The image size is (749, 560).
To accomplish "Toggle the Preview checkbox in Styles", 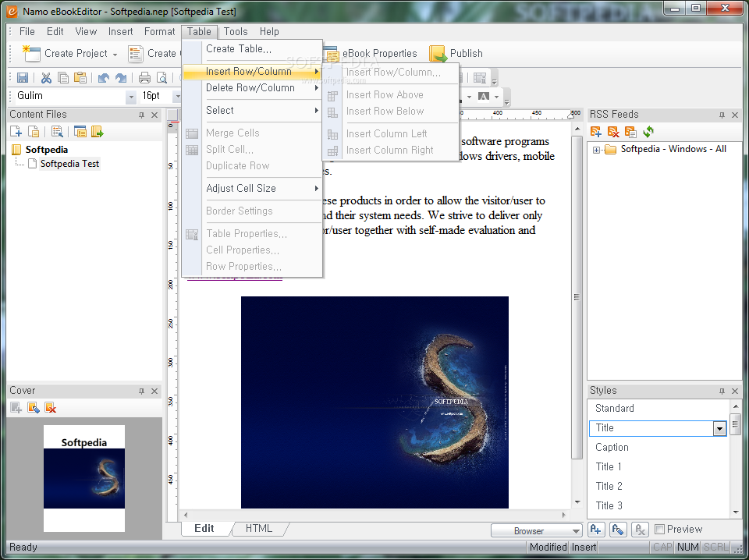I will click(x=660, y=529).
